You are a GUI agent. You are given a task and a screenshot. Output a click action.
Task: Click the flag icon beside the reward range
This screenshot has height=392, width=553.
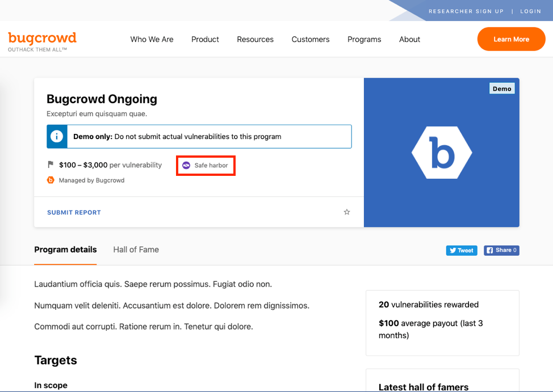pyautogui.click(x=51, y=165)
